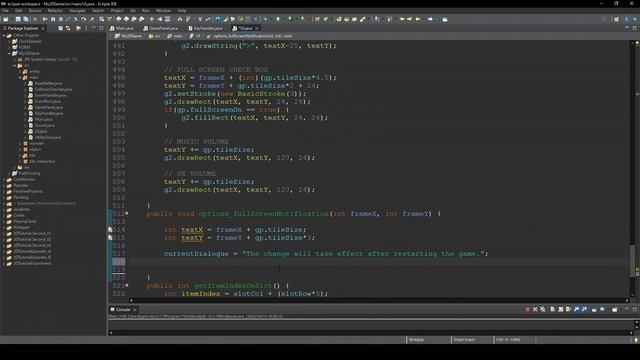Collapse the My2DGame project node
The width and height of the screenshot is (640, 360).
pyautogui.click(x=10, y=53)
